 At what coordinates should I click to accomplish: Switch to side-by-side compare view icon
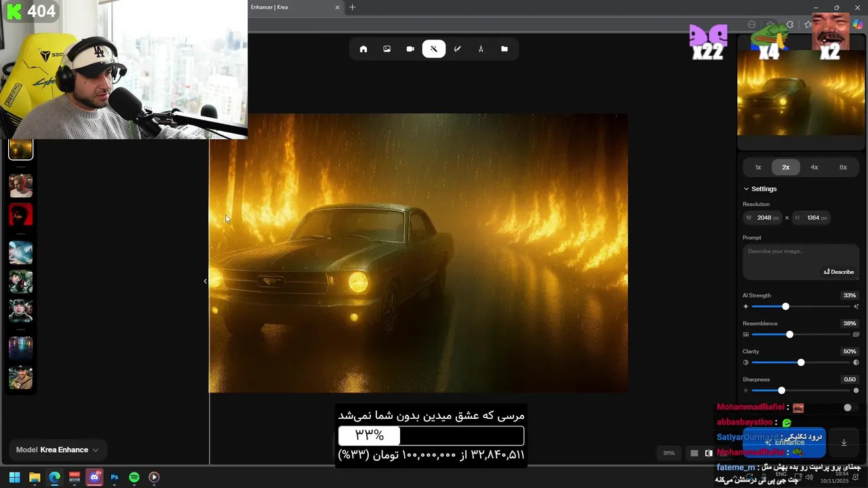709,453
